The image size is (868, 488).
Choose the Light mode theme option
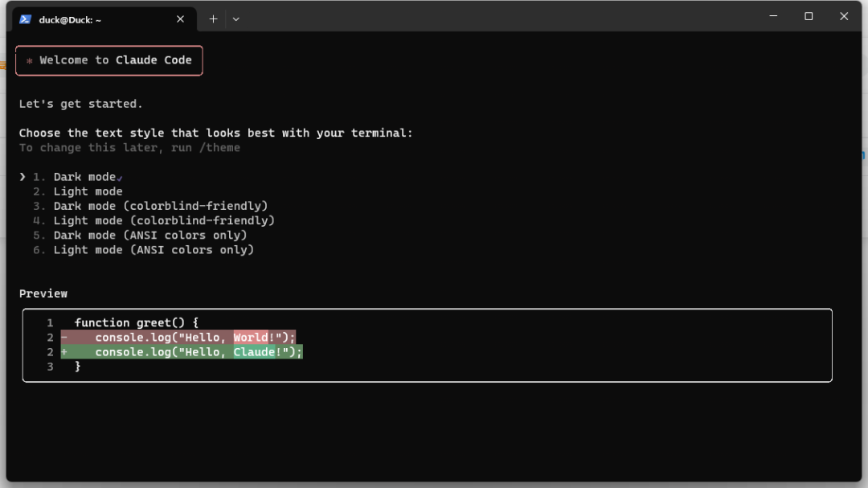(x=88, y=191)
